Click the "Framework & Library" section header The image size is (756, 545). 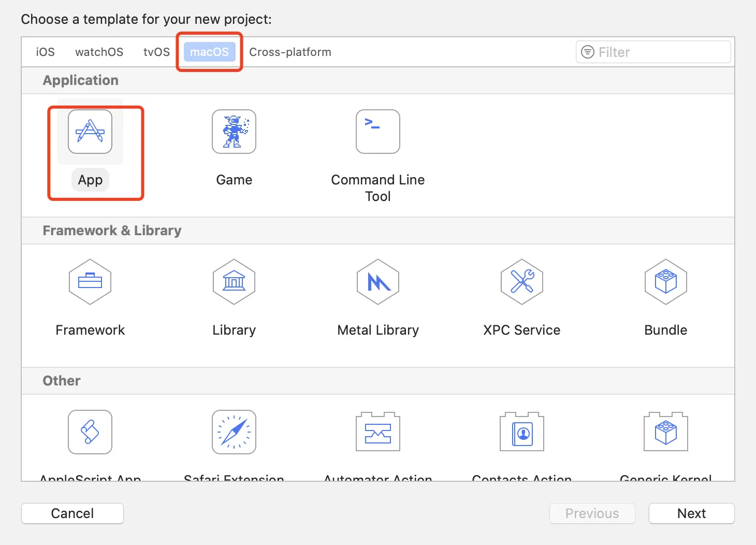(x=112, y=231)
